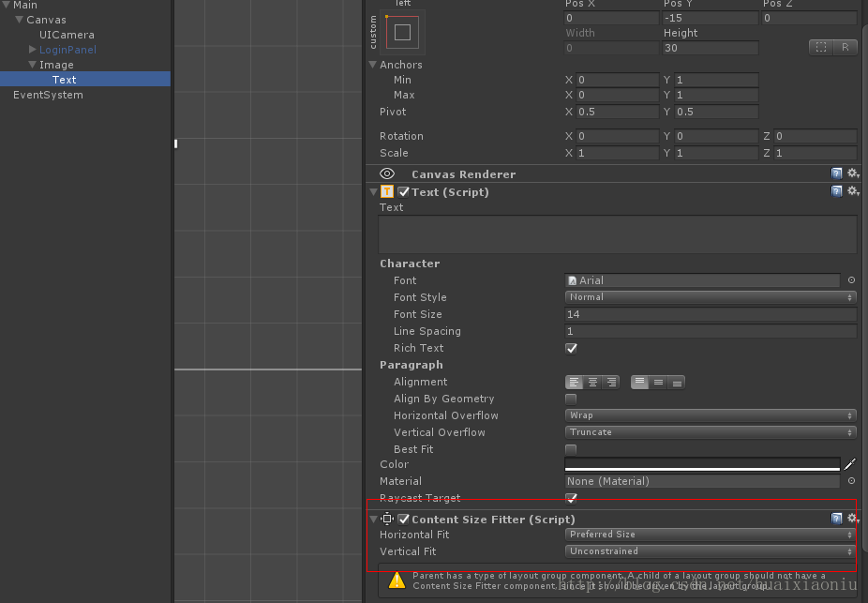Open Canvas Renderer help reference icon
868x603 pixels.
coord(836,173)
